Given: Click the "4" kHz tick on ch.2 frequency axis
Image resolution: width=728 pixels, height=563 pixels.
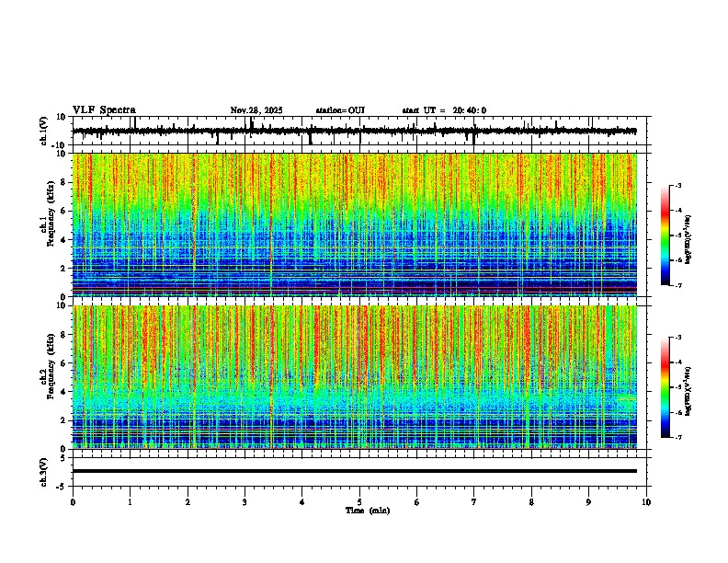Looking at the screenshot, I should point(64,392).
